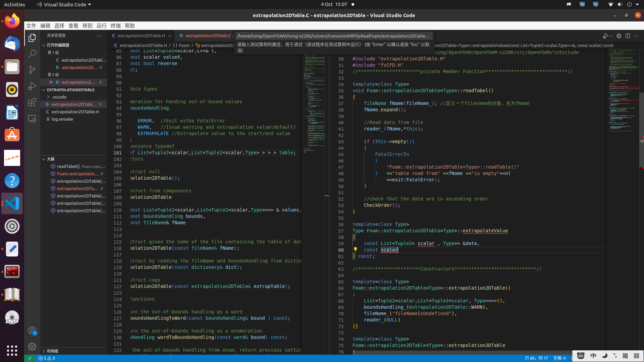Open run/debug dropdown arrow beside play icon
644x362 pixels.
(x=611, y=36)
